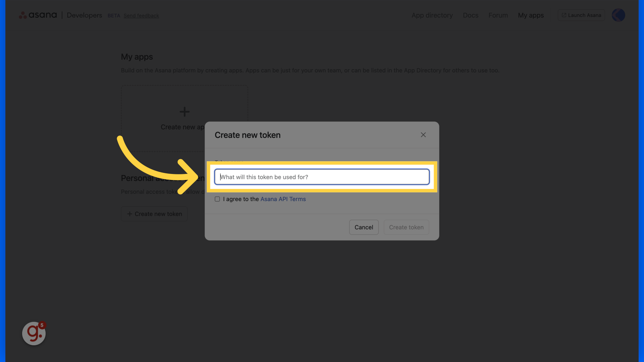Click the Cancel button

point(364,227)
